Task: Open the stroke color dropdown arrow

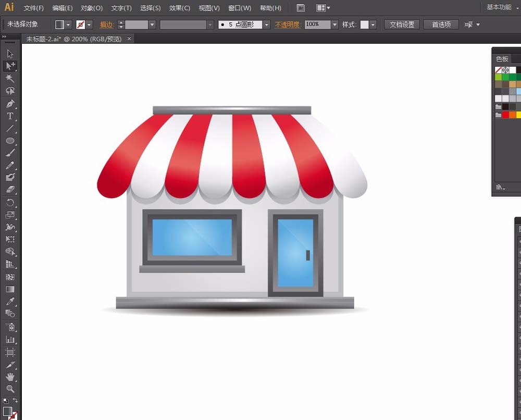Action: point(89,24)
